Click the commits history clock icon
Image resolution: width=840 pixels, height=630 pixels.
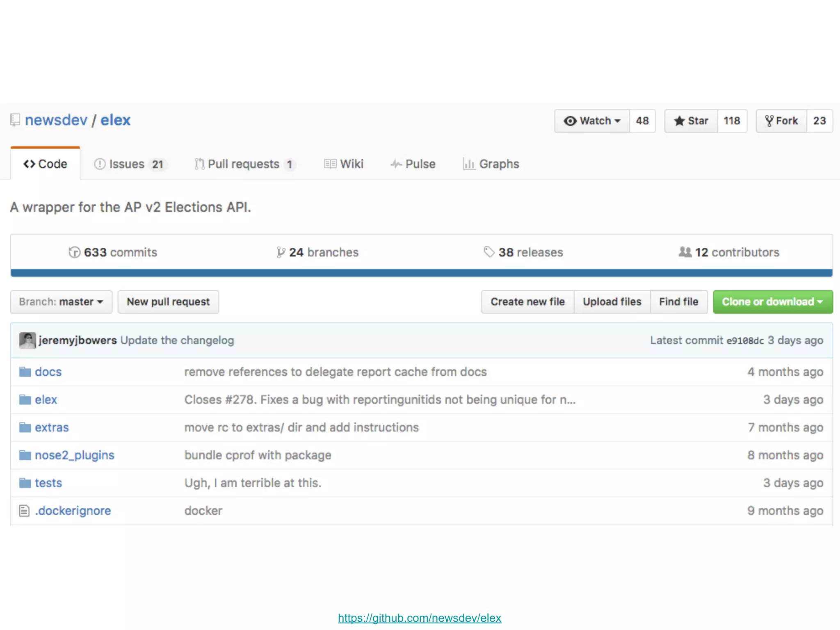(x=74, y=252)
